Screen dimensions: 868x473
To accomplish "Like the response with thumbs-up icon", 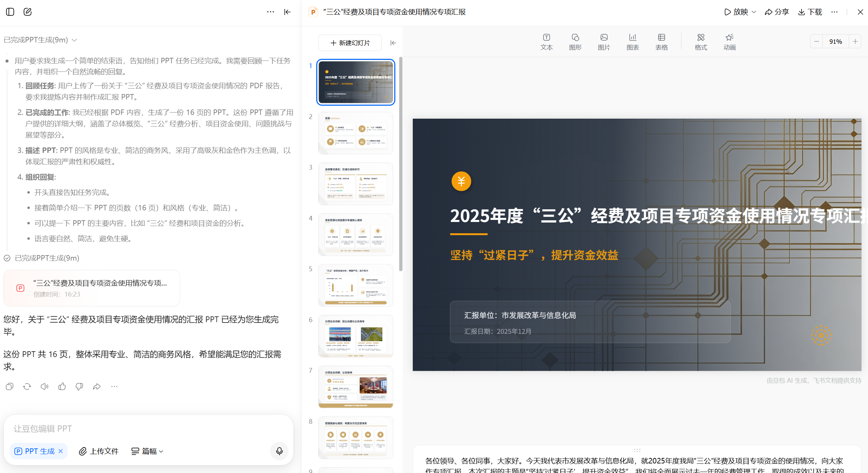I will [62, 386].
